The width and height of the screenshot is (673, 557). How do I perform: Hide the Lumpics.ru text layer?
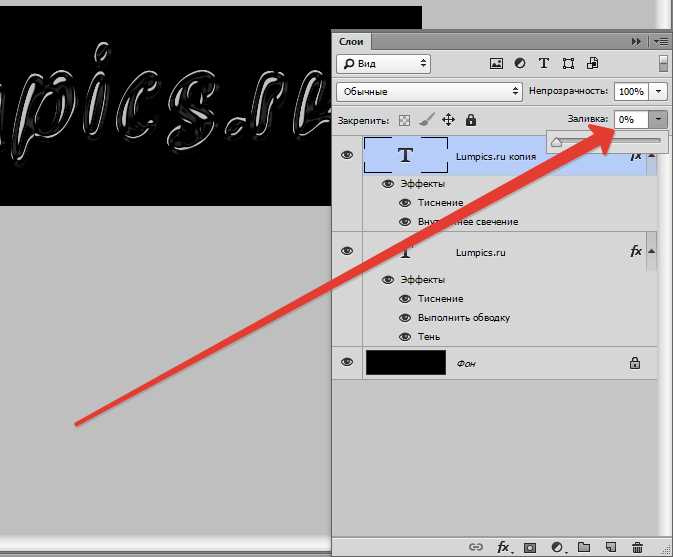[347, 251]
